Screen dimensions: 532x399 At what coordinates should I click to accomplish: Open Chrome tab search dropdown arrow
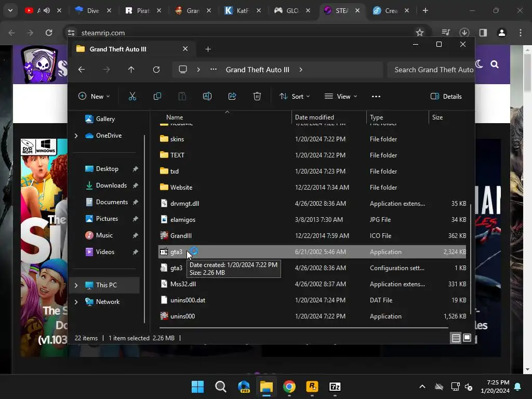point(10,10)
